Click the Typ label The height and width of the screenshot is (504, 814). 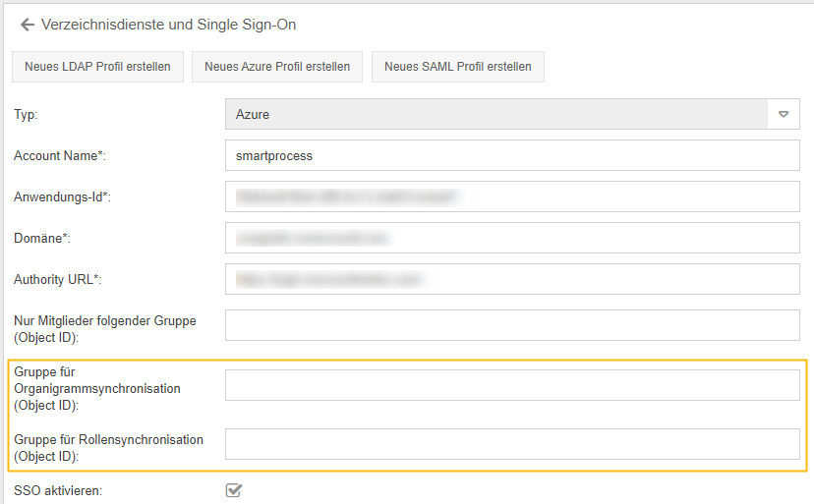click(x=26, y=115)
